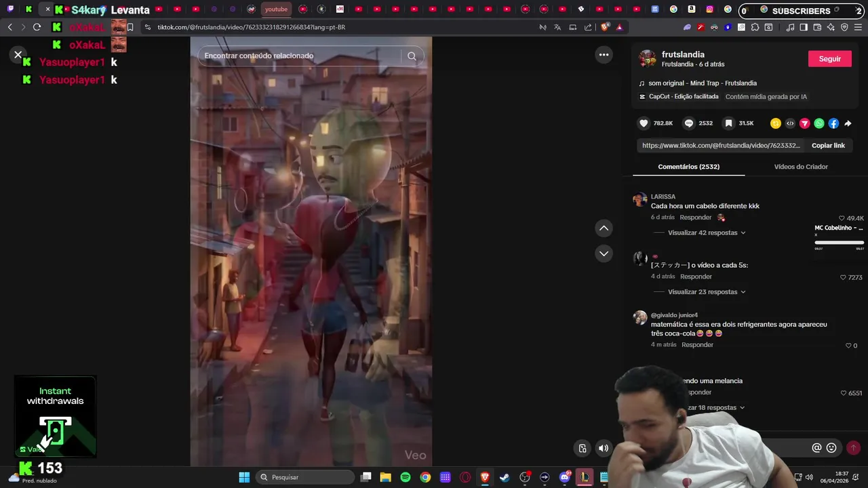Open frutslandia profile avatar
Screen dimensions: 868x488
pos(648,59)
